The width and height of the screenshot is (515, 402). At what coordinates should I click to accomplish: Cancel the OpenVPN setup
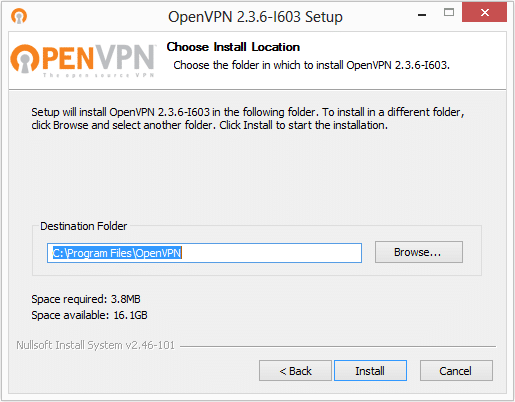(456, 371)
